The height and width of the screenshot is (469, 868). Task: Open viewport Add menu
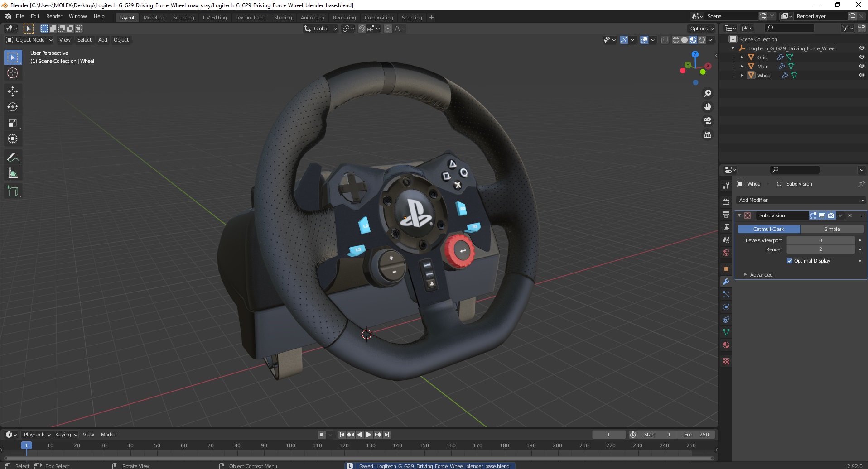[x=103, y=40]
